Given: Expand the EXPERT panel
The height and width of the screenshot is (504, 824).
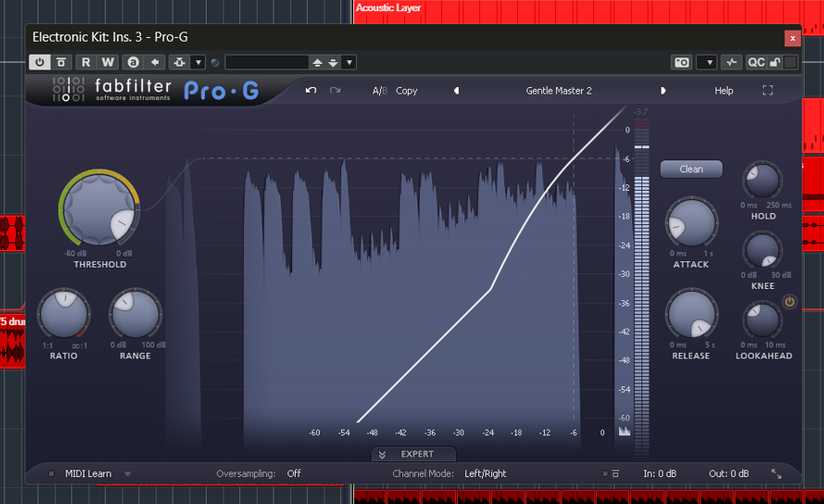Looking at the screenshot, I should tap(413, 454).
